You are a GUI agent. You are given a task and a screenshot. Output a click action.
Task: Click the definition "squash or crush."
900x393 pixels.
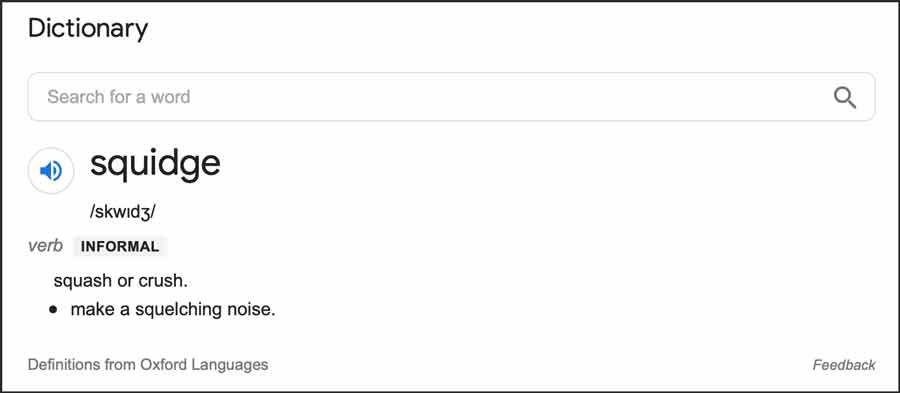click(121, 281)
